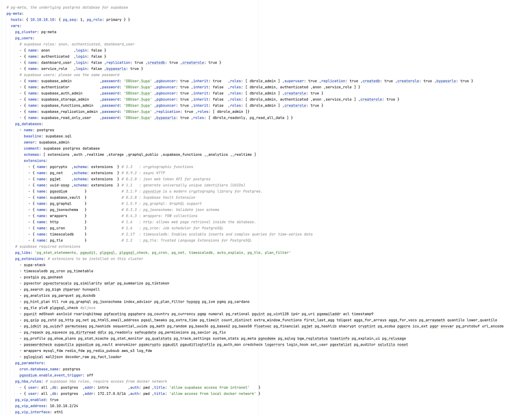Select the "eth1" interface value

[58, 412]
